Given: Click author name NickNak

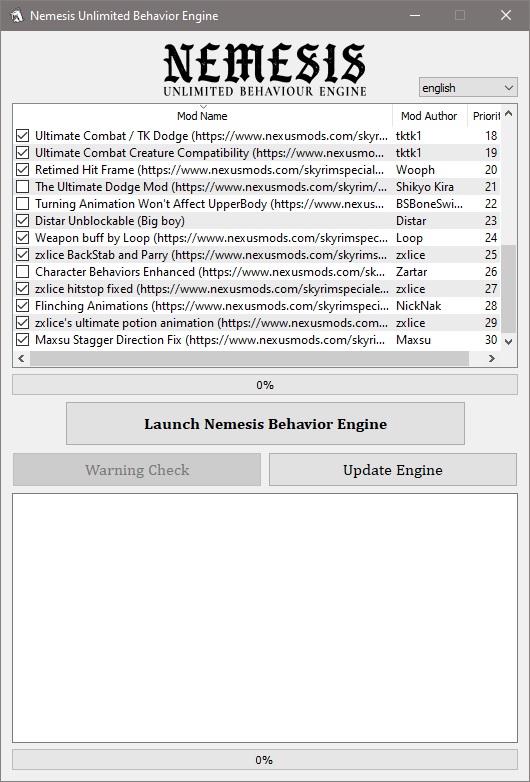Looking at the screenshot, I should click(x=419, y=305).
